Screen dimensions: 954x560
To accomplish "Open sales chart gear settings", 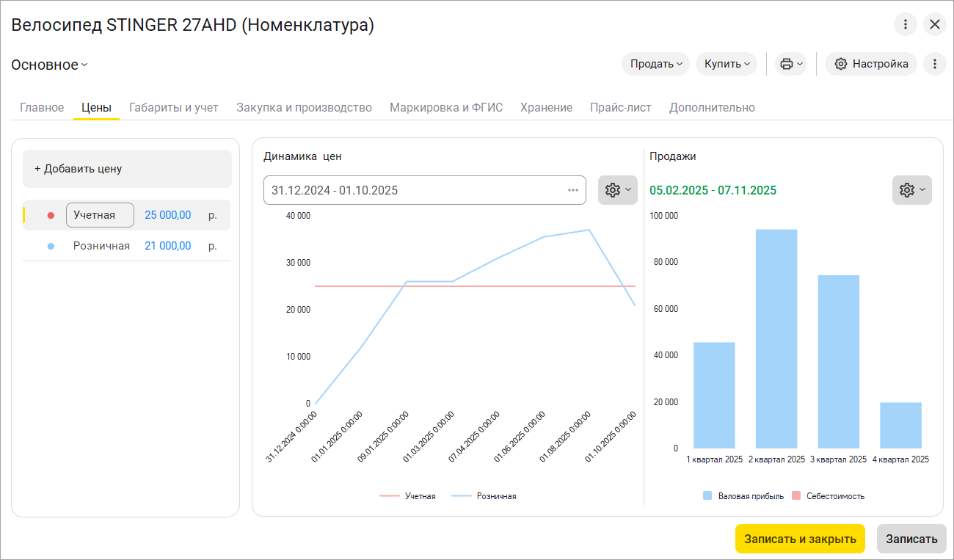I will click(911, 190).
